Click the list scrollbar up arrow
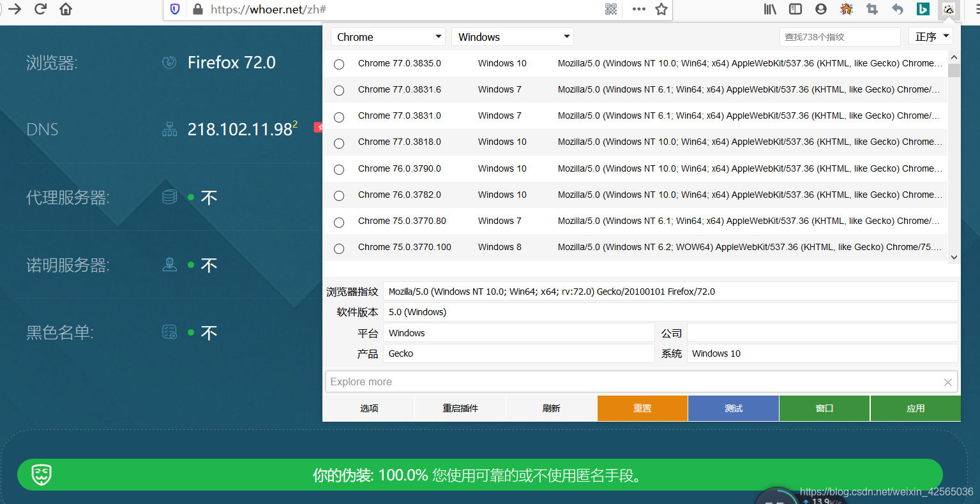This screenshot has height=504, width=980. 954,57
